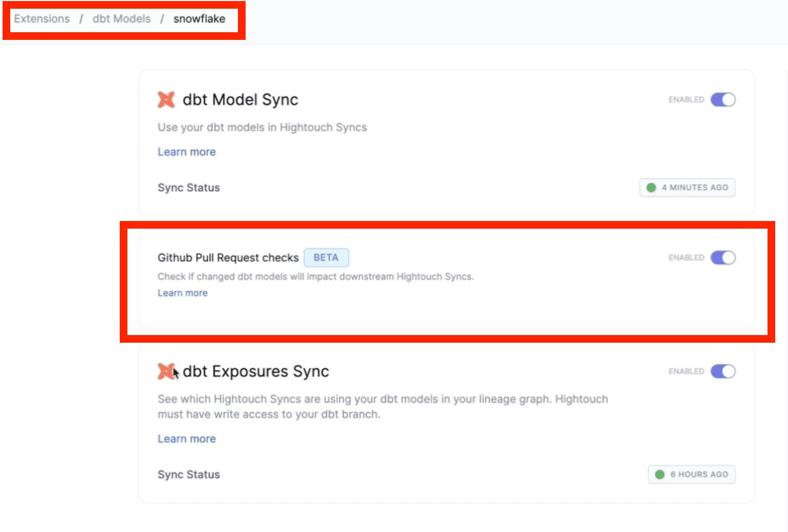Disable the dbt Model Sync toggle
Image resolution: width=788 pixels, height=532 pixels.
(723, 100)
